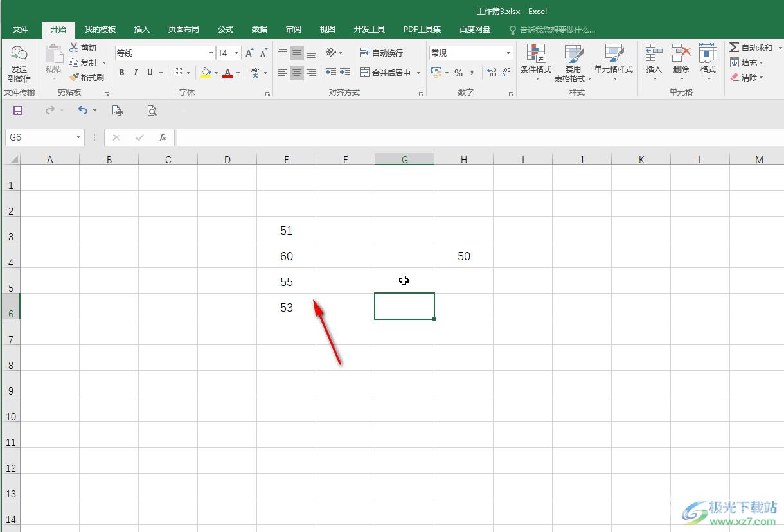
Task: Expand the text orientation dropdown
Action: click(x=341, y=53)
